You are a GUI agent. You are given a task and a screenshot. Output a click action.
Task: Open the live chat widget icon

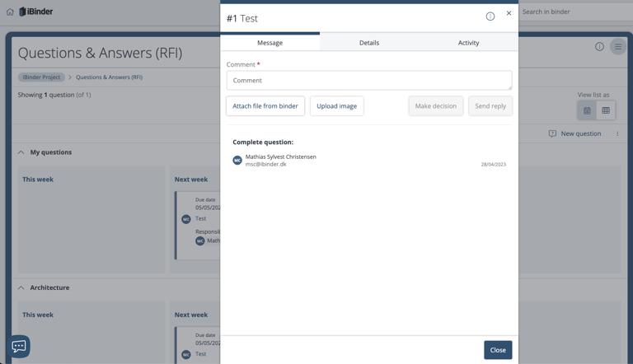18,346
